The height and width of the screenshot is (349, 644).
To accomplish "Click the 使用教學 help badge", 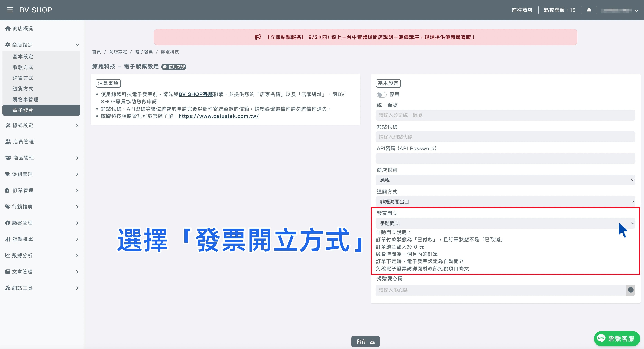I will point(174,67).
